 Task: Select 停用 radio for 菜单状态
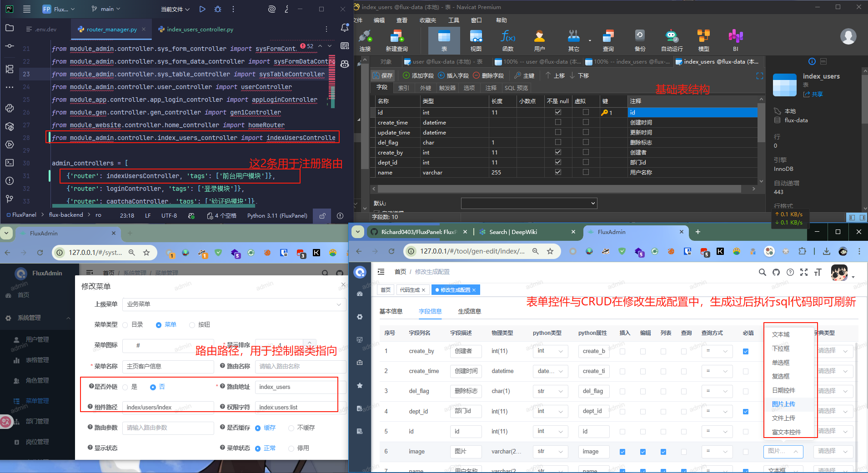[x=291, y=448]
